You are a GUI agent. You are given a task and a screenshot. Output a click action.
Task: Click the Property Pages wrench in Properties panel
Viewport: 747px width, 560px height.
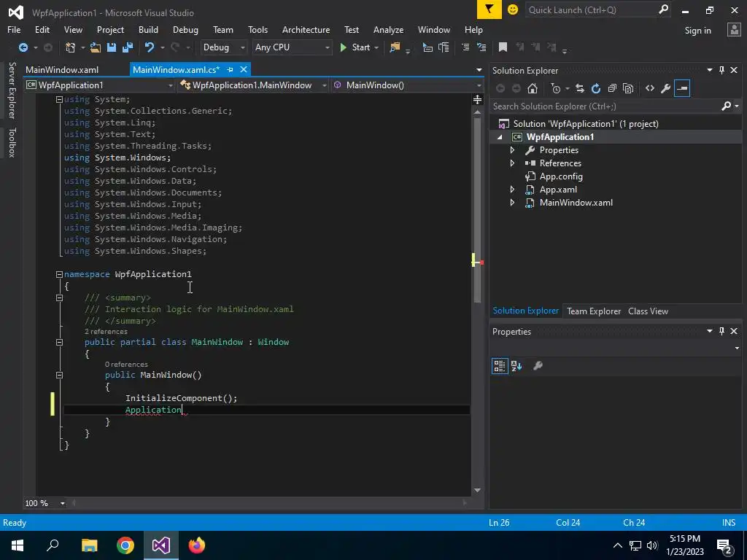tap(538, 366)
